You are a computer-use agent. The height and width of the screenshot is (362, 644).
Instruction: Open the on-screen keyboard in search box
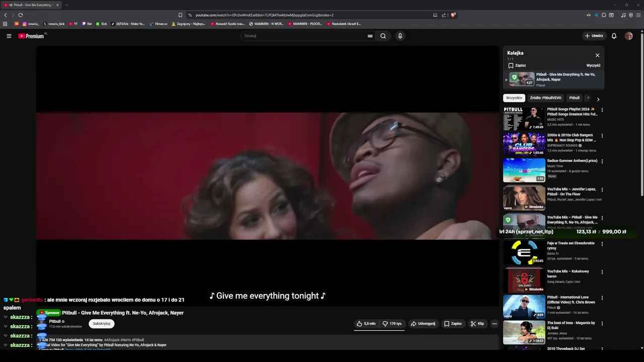370,36
